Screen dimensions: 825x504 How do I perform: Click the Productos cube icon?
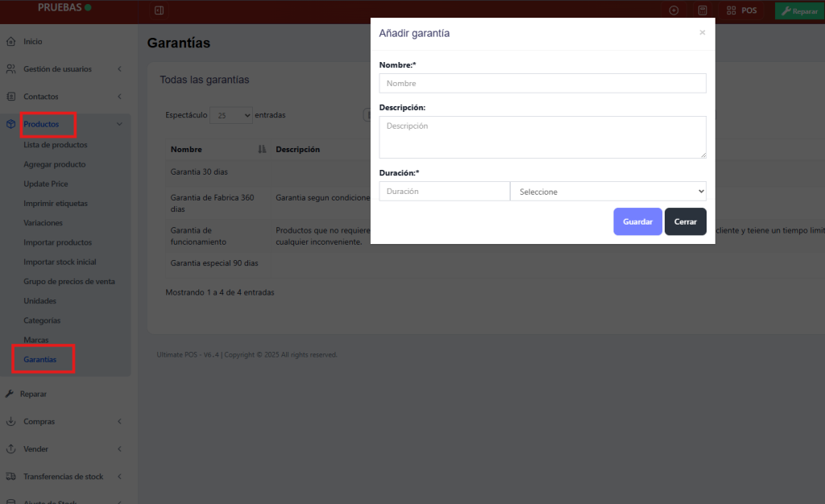tap(10, 124)
